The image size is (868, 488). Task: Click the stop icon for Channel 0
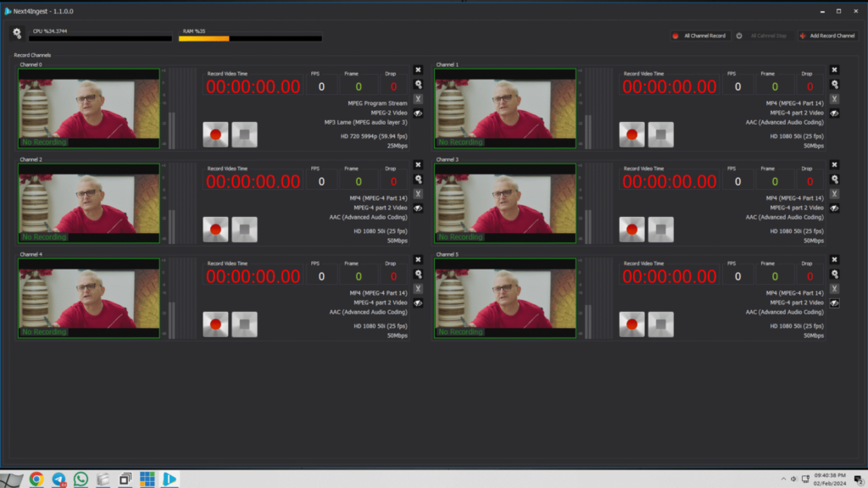click(244, 133)
